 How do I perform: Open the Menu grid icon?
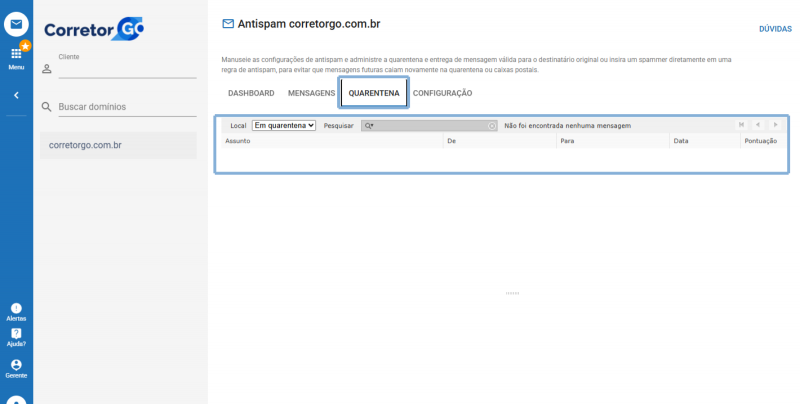(x=16, y=54)
